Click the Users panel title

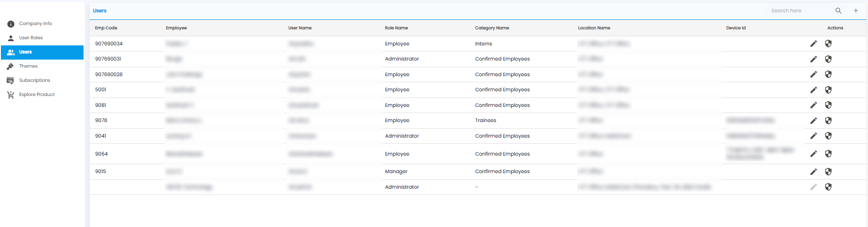coord(100,10)
